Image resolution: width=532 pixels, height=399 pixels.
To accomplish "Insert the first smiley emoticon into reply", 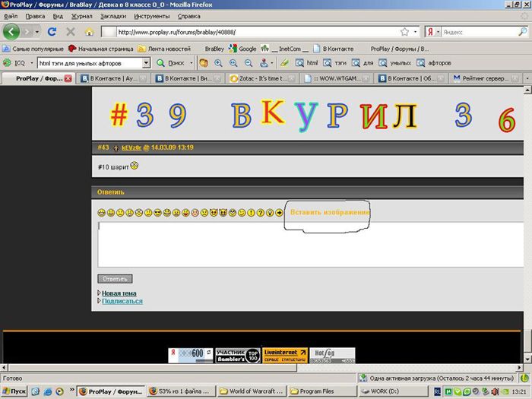I will 102,213.
